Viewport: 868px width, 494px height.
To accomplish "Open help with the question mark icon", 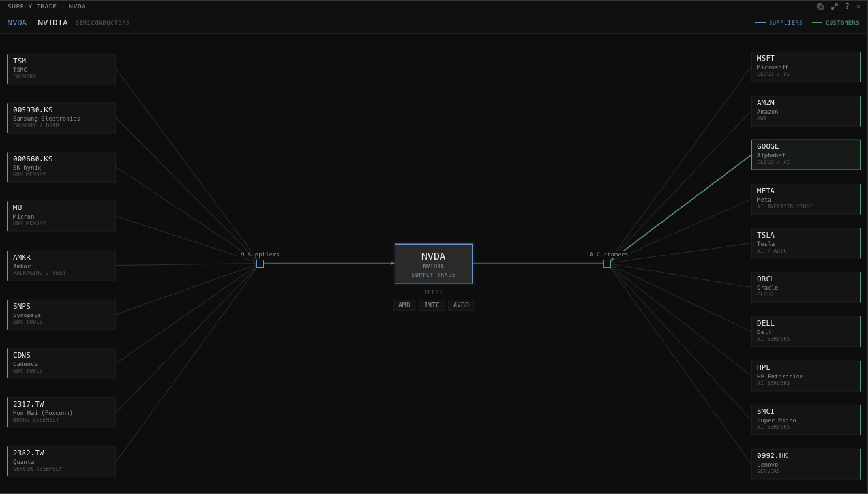I will 847,7.
